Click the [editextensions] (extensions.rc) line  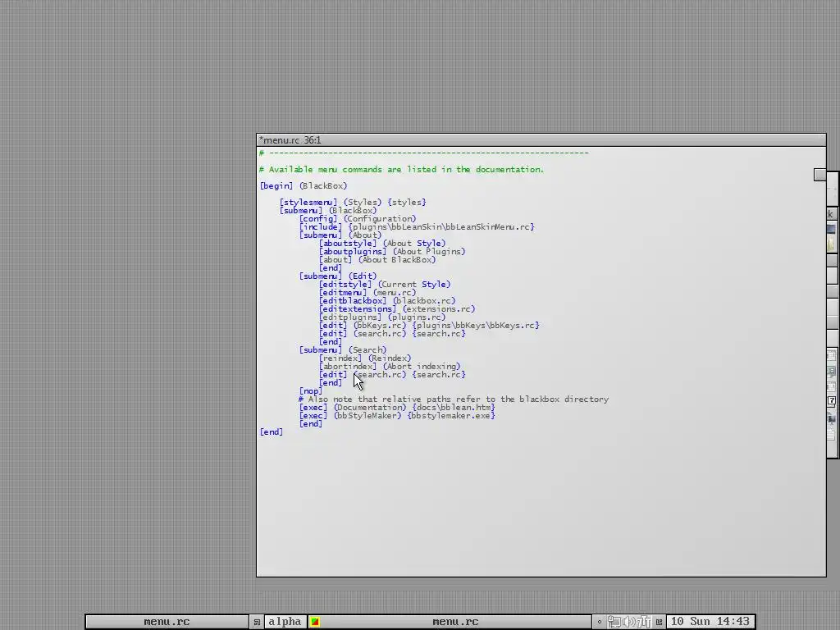click(396, 309)
